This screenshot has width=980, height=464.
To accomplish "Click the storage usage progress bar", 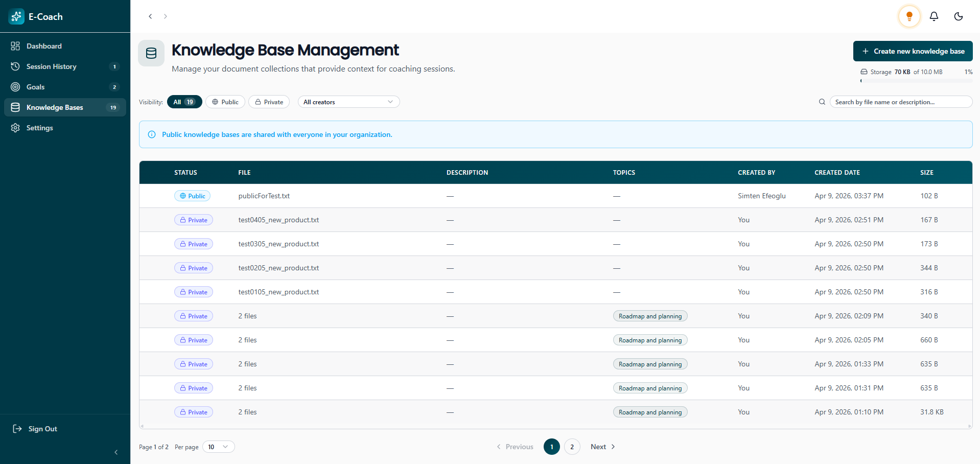I will tap(916, 81).
